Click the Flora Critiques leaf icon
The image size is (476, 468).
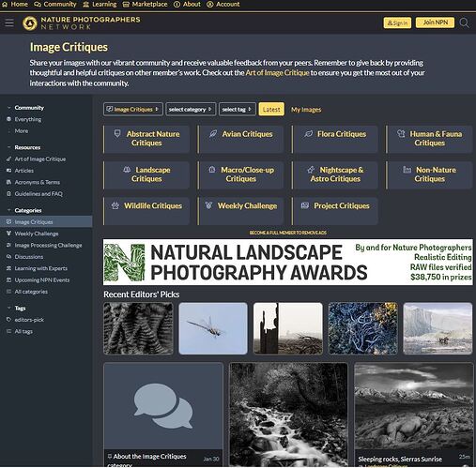click(x=308, y=134)
